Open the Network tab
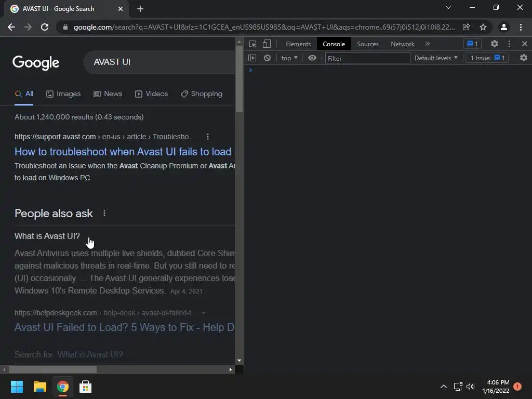 coord(403,44)
